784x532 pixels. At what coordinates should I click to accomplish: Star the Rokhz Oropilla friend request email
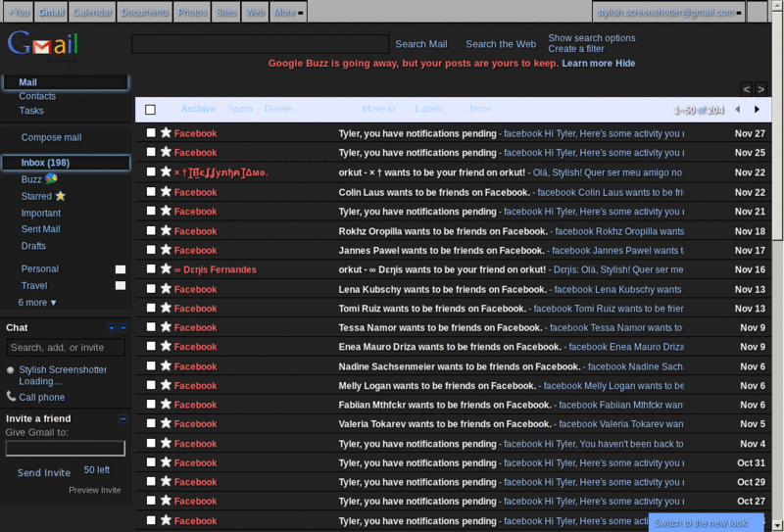point(166,230)
